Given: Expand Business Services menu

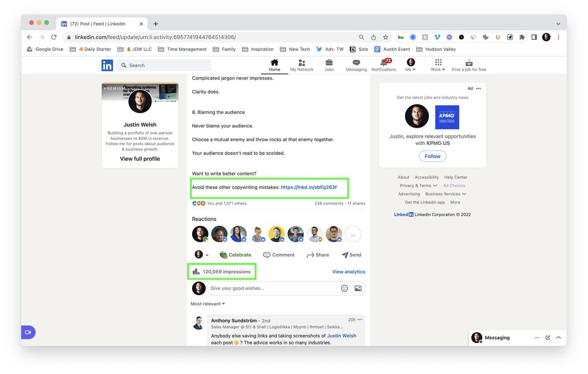Looking at the screenshot, I should point(446,194).
